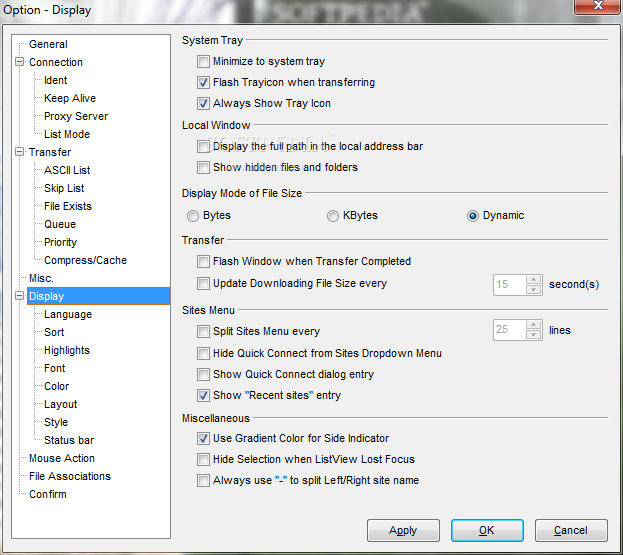Select File Exists options
The height and width of the screenshot is (555, 623).
point(68,206)
